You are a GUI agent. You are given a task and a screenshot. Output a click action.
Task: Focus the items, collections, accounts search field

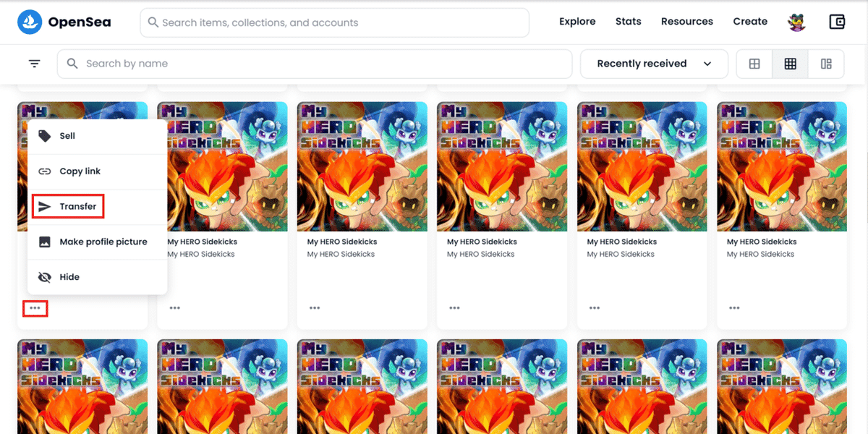335,22
